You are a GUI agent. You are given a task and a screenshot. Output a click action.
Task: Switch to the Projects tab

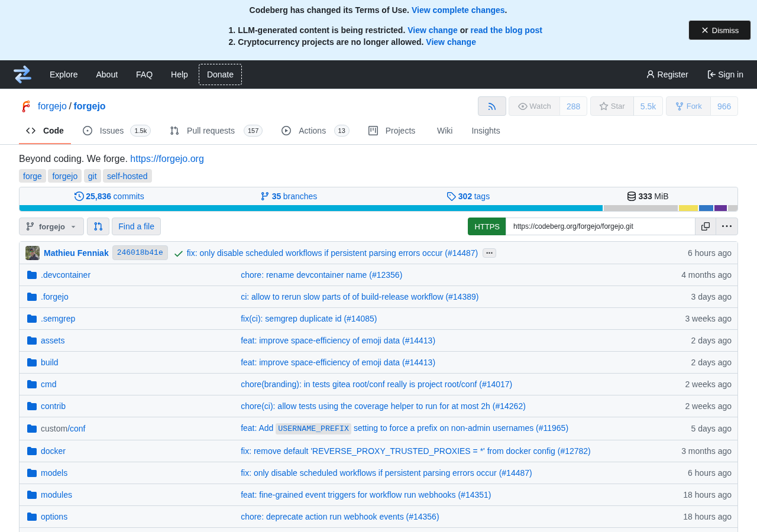point(392,131)
